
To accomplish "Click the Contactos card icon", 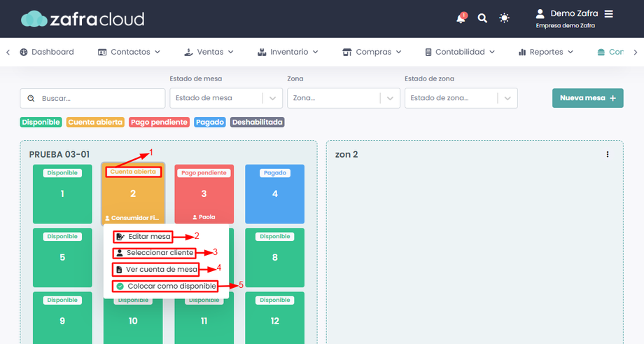I will (102, 53).
